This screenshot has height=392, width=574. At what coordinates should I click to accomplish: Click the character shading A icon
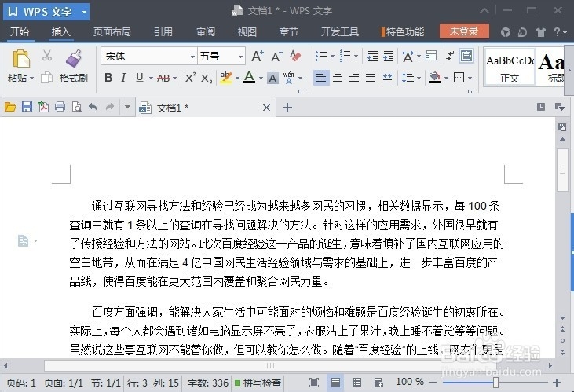coord(272,78)
